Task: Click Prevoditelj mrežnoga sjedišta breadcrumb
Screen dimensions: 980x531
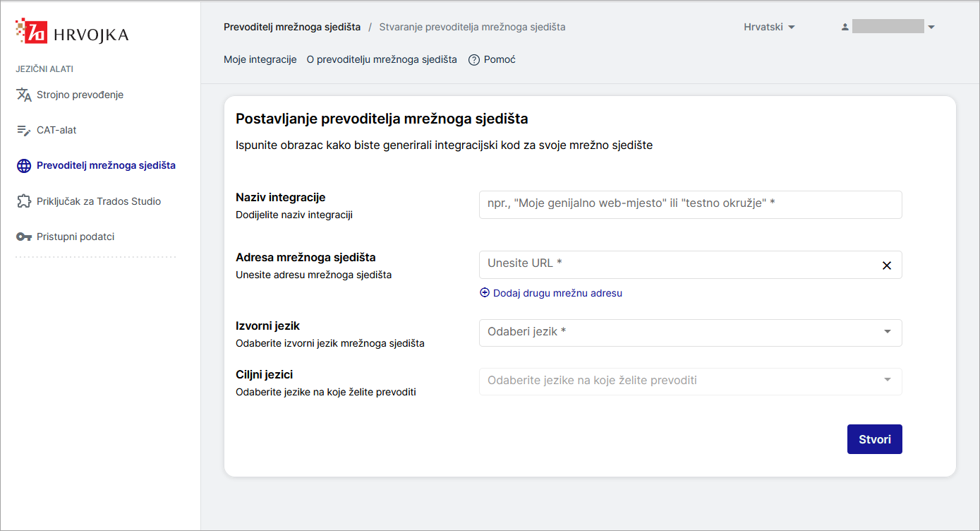Action: (292, 28)
